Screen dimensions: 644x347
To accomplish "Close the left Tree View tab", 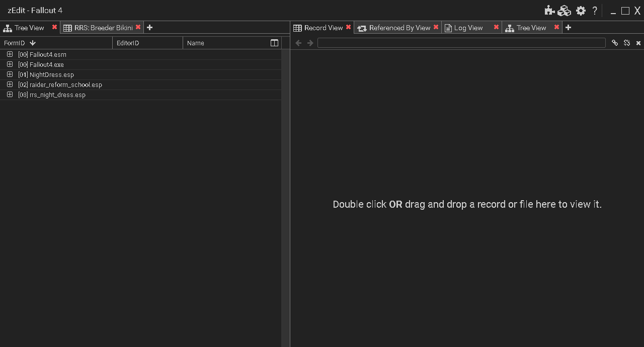I will (x=54, y=27).
